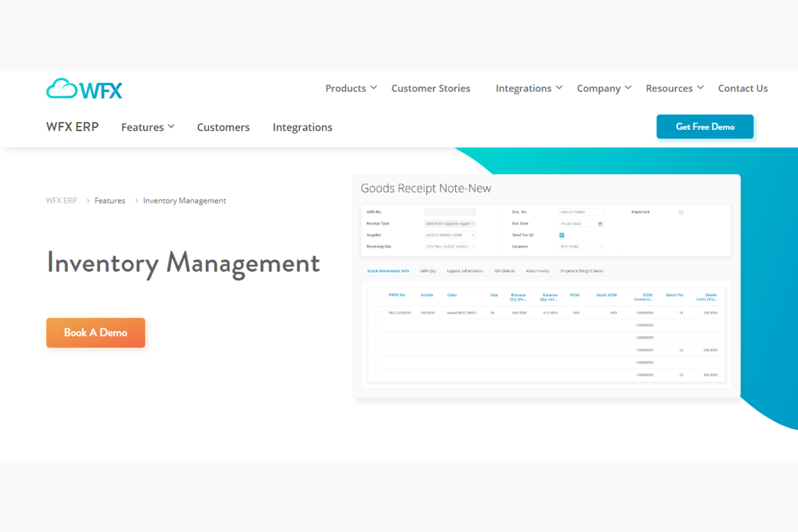The width and height of the screenshot is (798, 532).
Task: Tick the checkbox for row PR2122/60250
Action: pos(377,313)
